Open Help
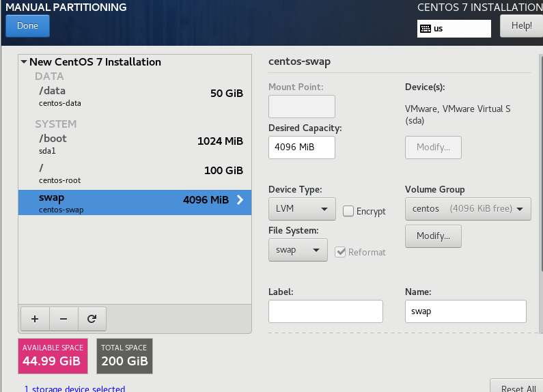The width and height of the screenshot is (543, 392). point(521,26)
